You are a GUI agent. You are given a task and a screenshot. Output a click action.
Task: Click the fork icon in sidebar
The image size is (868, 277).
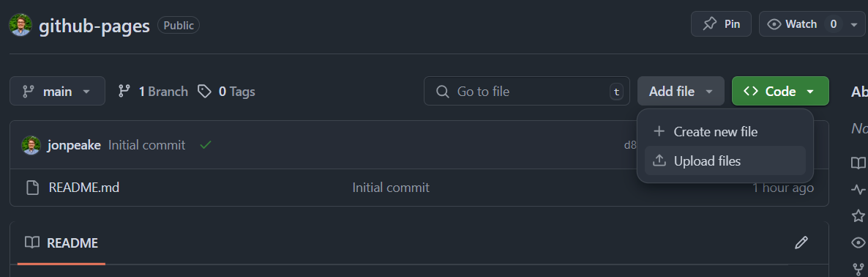click(x=858, y=268)
